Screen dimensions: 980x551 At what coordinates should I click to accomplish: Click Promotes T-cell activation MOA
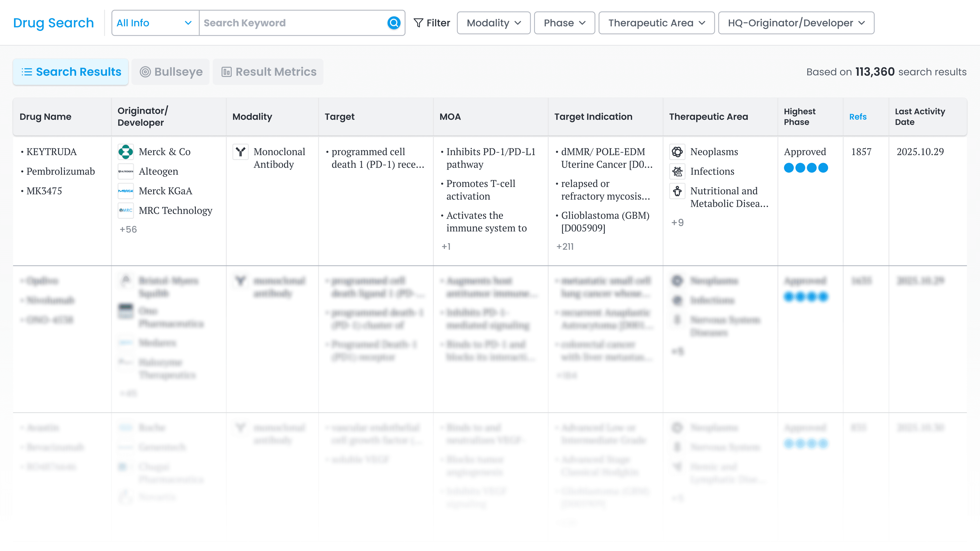click(481, 190)
